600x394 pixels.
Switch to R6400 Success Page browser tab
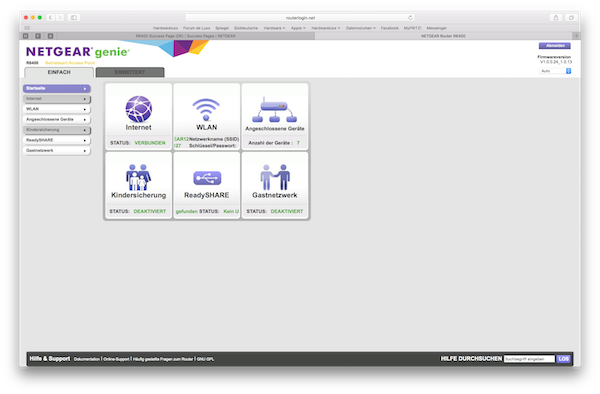pos(186,36)
